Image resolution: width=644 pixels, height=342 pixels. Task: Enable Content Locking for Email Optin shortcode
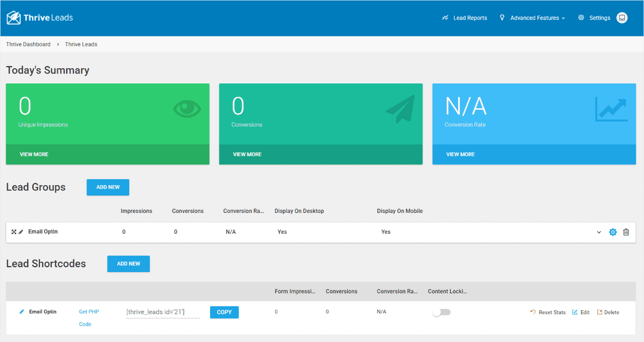click(x=442, y=312)
